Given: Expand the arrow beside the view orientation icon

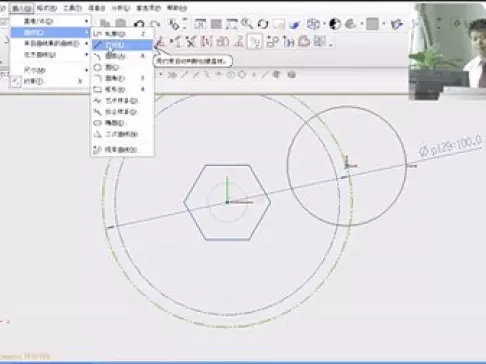Looking at the screenshot, I should click(x=324, y=24).
